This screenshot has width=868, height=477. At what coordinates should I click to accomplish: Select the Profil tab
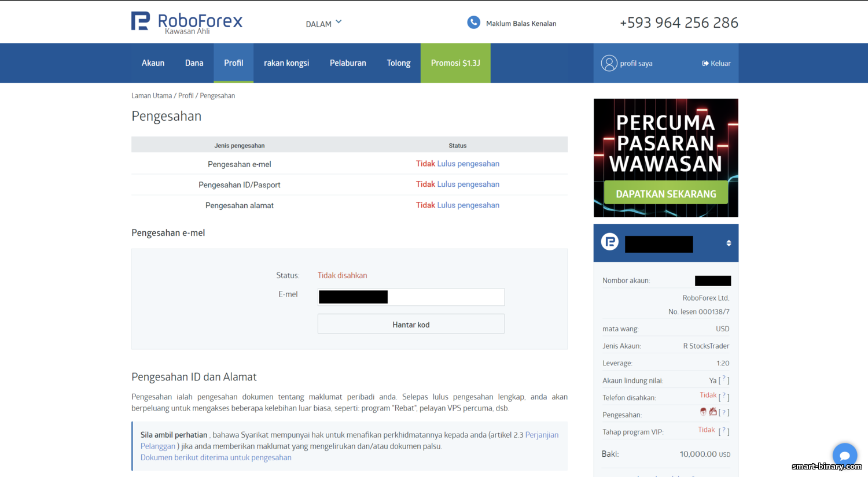pyautogui.click(x=234, y=63)
